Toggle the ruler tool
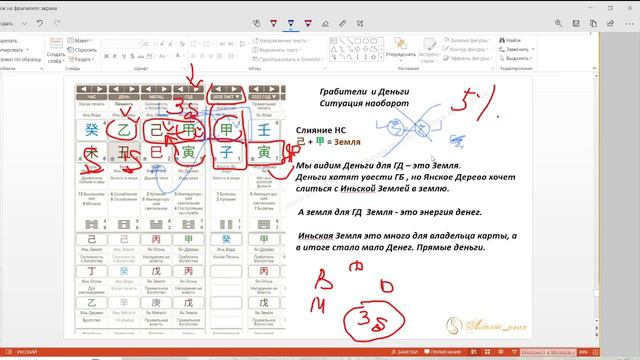Screen dimensions: 640x360 (x=342, y=24)
